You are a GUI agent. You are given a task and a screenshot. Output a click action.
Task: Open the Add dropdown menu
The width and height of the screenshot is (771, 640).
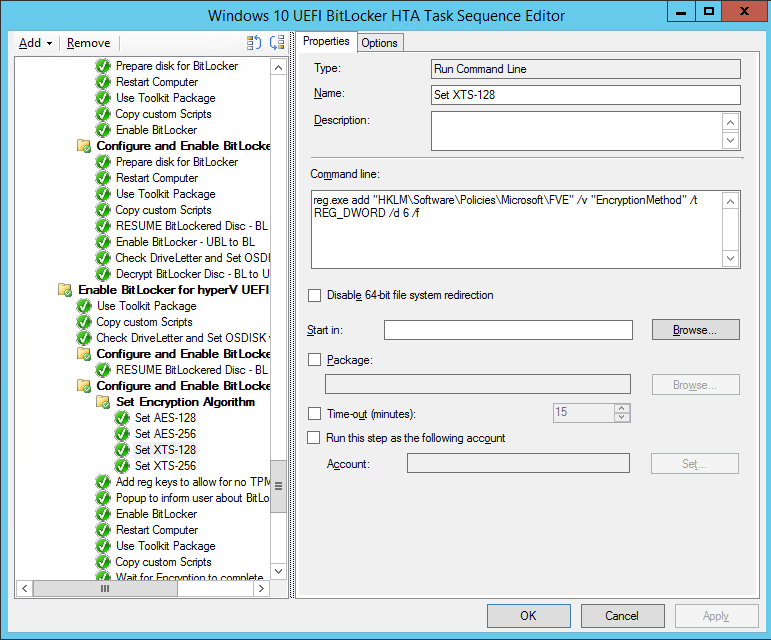35,43
